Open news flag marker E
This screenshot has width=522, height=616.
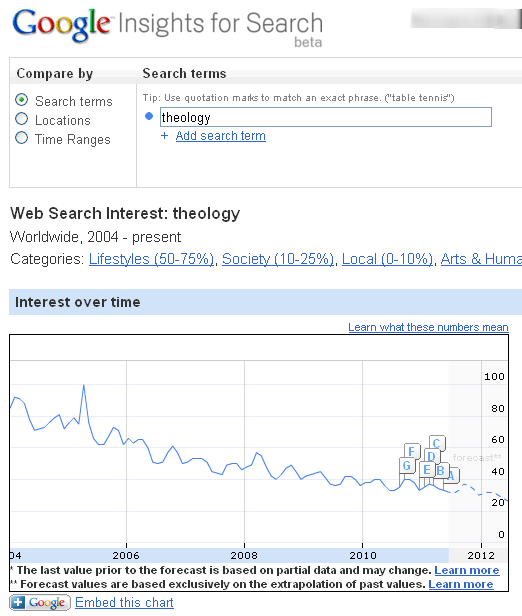coord(427,470)
